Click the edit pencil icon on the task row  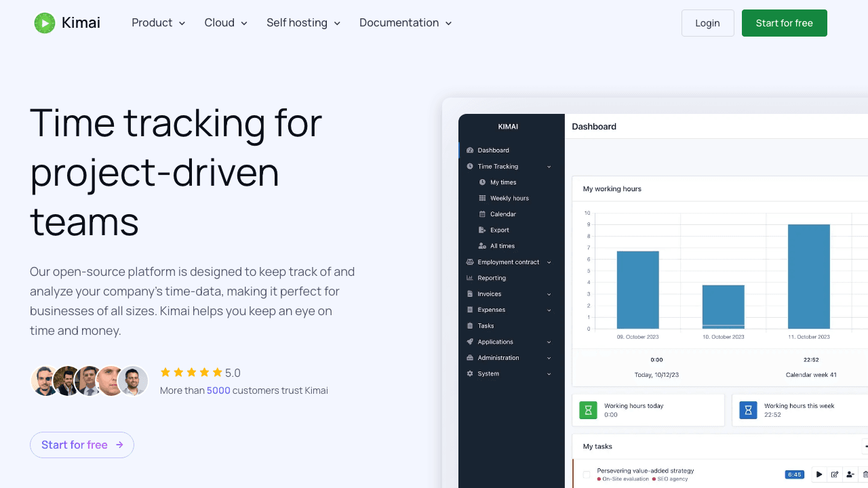(x=835, y=474)
